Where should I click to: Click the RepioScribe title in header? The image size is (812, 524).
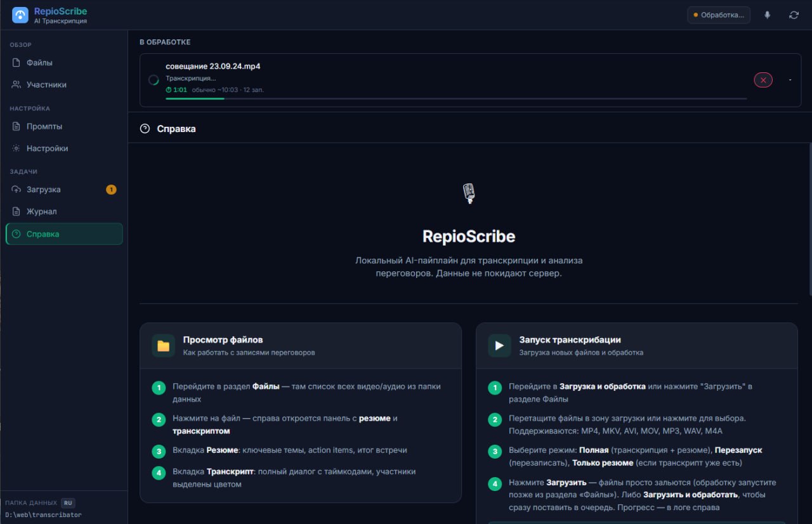[61, 11]
